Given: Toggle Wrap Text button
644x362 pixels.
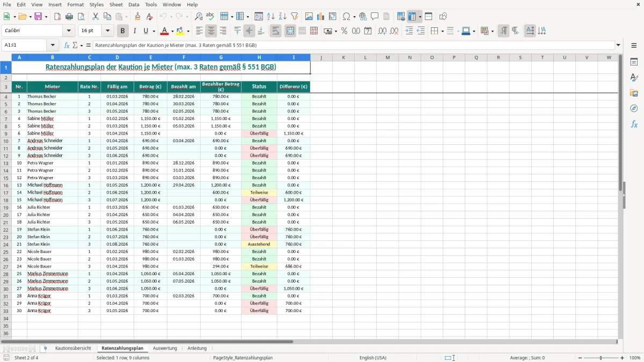Looking at the screenshot, I should [x=276, y=31].
